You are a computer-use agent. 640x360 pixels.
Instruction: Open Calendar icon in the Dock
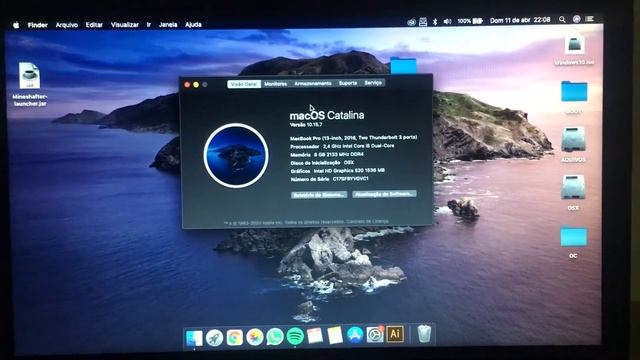315,336
